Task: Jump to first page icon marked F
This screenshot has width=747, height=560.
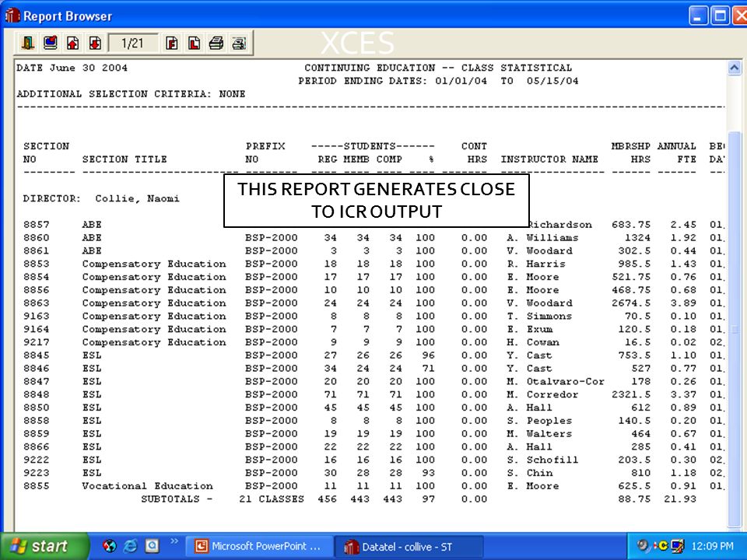Action: [171, 44]
